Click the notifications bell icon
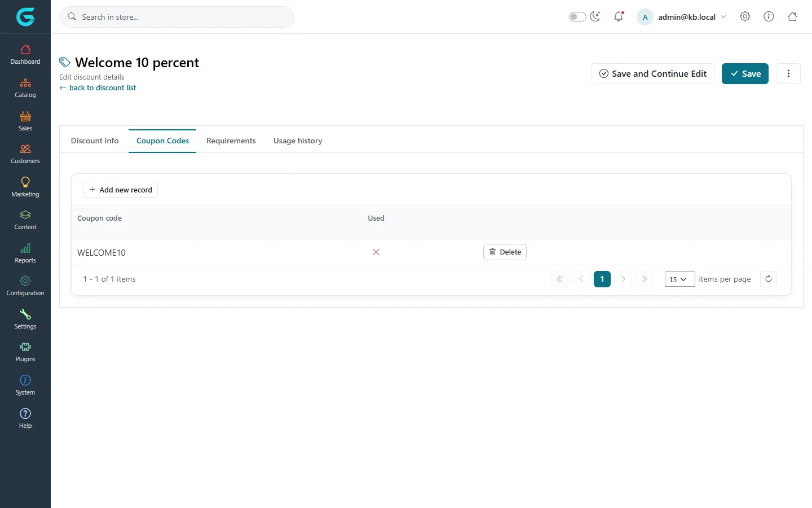Screen dimensions: 812x508 (x=619, y=17)
